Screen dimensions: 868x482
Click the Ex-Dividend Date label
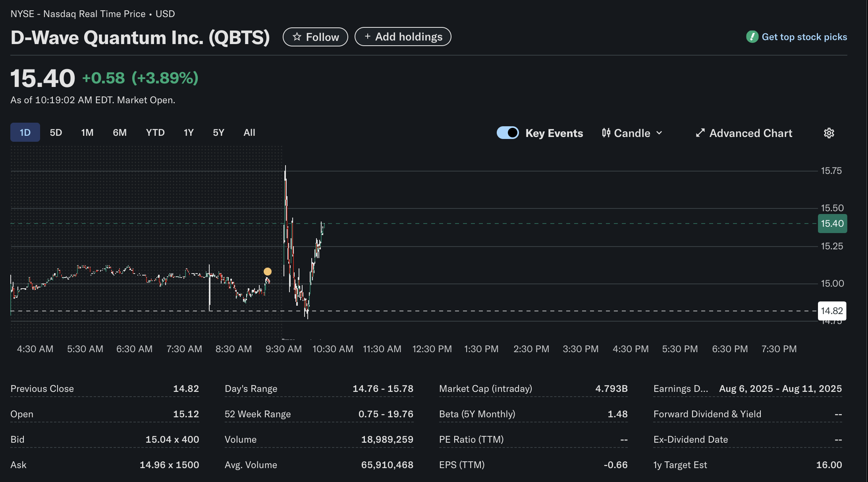[x=691, y=440]
